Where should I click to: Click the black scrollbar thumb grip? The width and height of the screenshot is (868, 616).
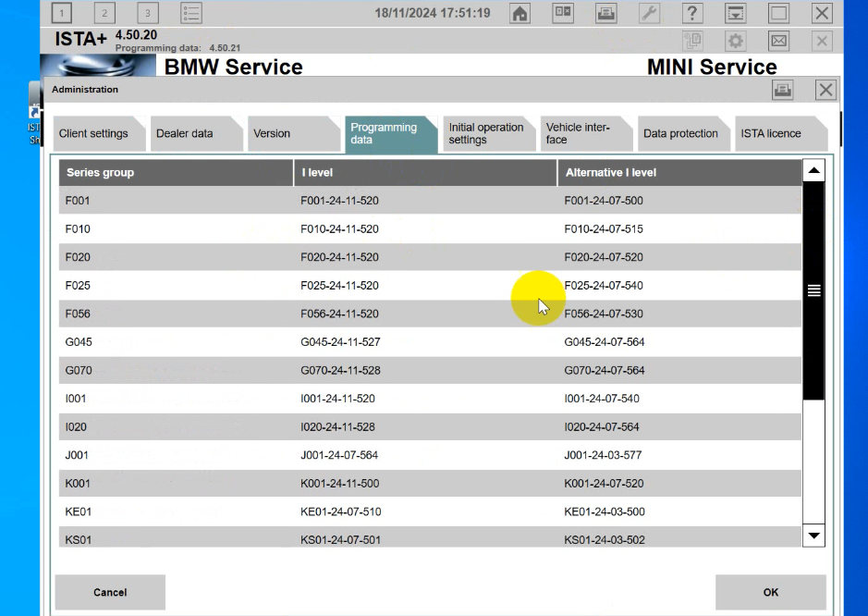coord(813,290)
